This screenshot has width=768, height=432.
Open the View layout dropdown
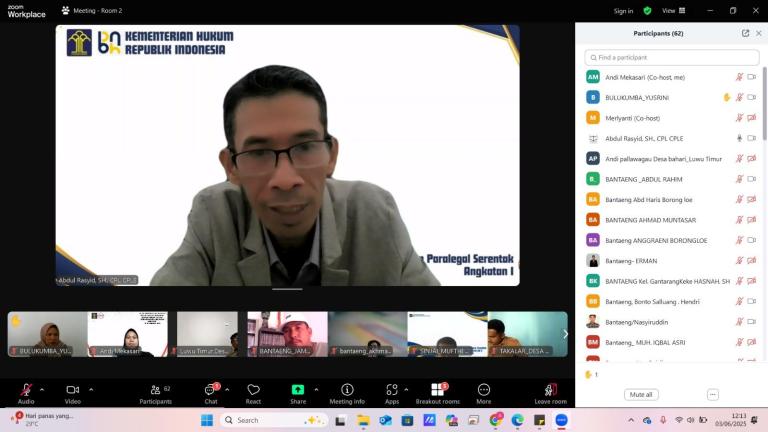click(671, 11)
